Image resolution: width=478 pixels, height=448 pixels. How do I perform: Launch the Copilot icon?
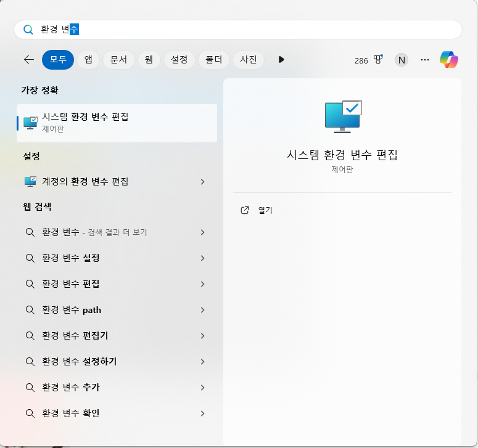pyautogui.click(x=449, y=60)
